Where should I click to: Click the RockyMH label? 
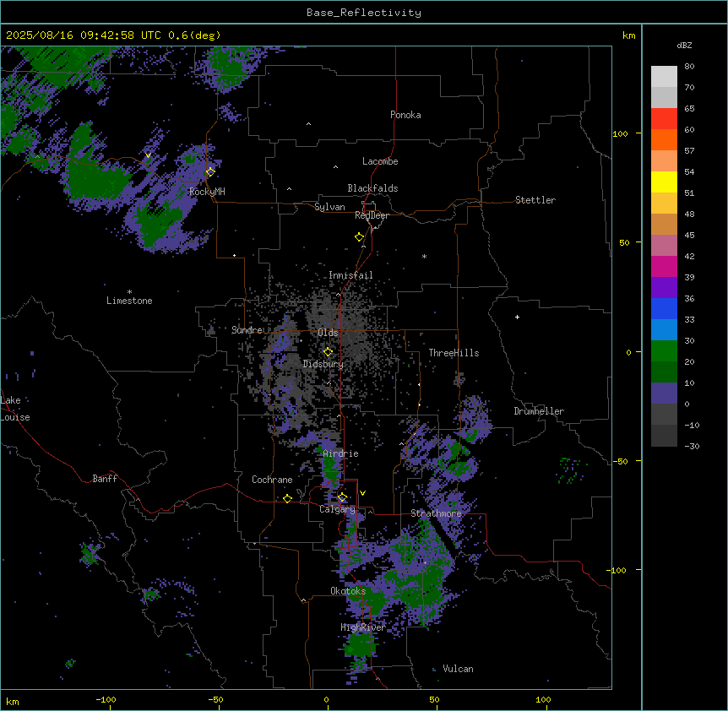click(x=207, y=192)
